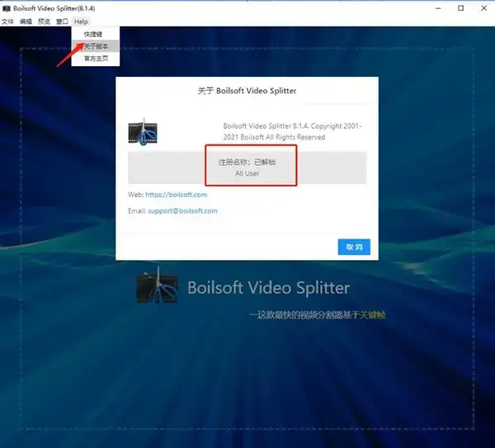Choose 关于版本 menu entry
This screenshot has height=448, width=495.
pos(96,46)
